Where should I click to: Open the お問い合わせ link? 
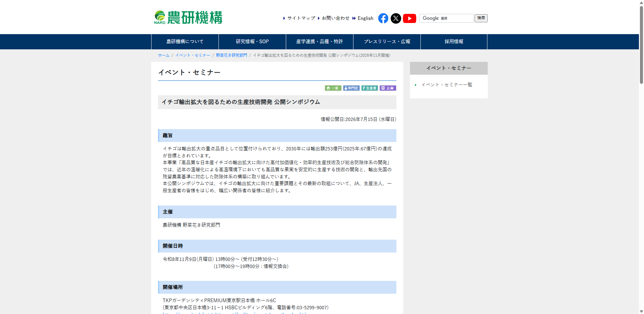(x=335, y=18)
